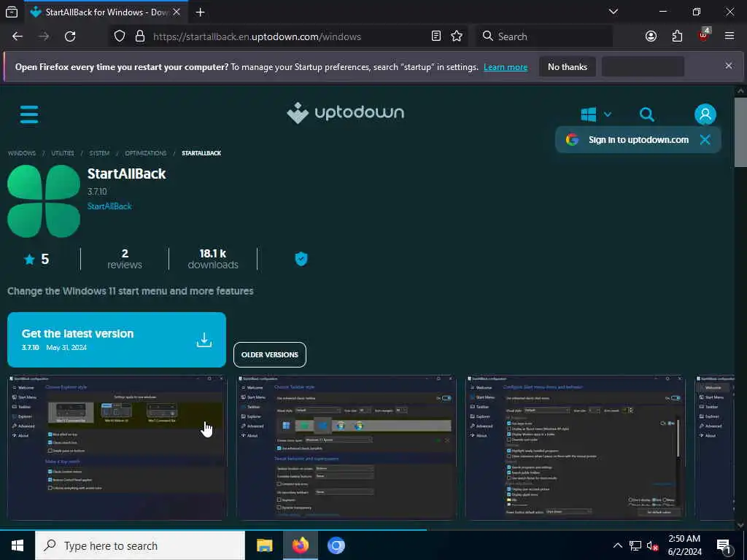The width and height of the screenshot is (747, 560).
Task: Open the Explorer style screenshot thumbnail
Action: (117, 447)
